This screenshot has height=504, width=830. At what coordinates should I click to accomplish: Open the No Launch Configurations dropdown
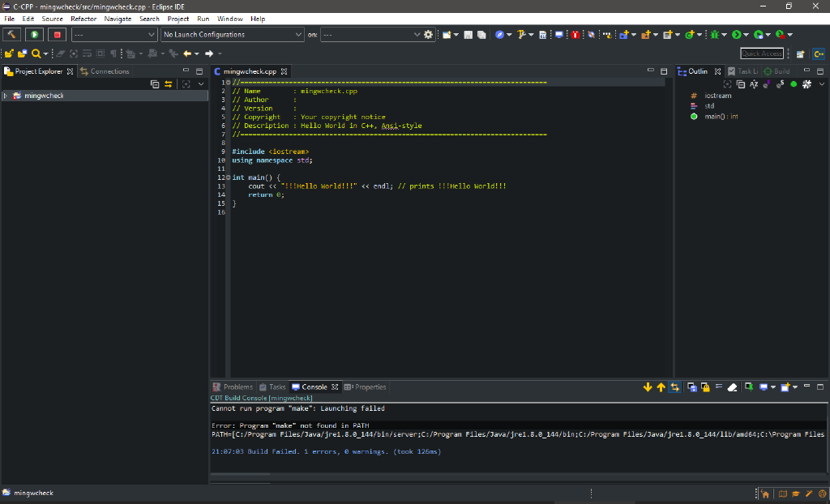point(230,35)
